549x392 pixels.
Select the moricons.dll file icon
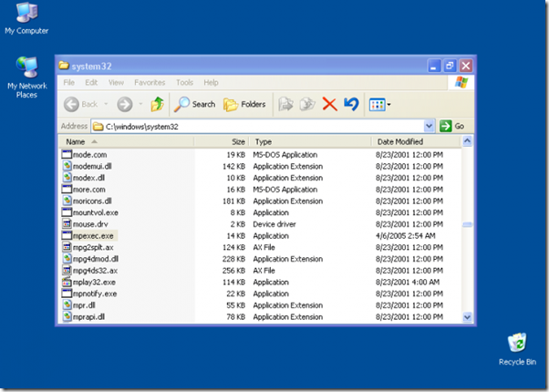[x=67, y=201]
